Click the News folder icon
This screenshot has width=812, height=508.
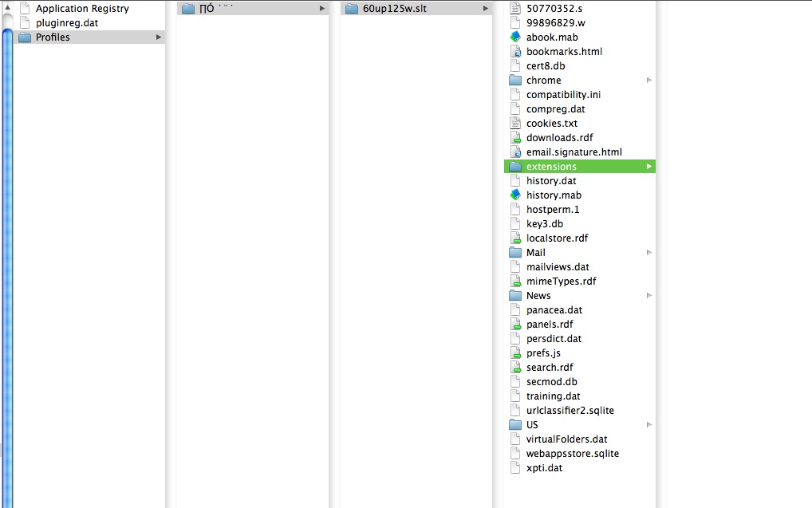click(515, 295)
